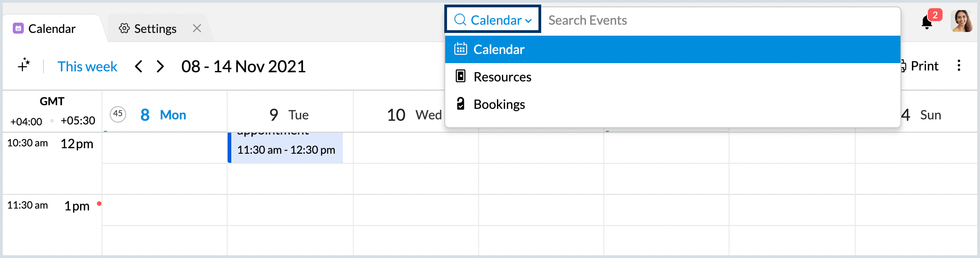The width and height of the screenshot is (980, 258).
Task: Open the 11:30 am appointment event
Action: point(286,147)
